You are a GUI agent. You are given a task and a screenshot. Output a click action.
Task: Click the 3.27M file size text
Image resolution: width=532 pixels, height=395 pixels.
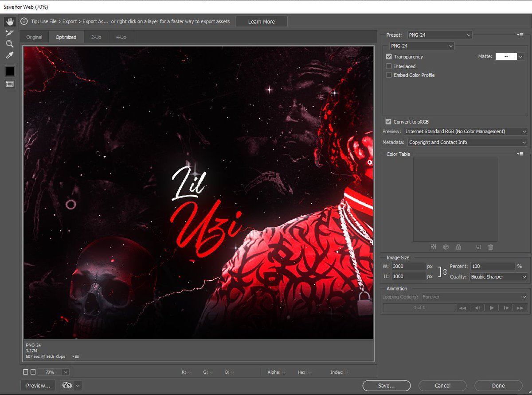31,350
